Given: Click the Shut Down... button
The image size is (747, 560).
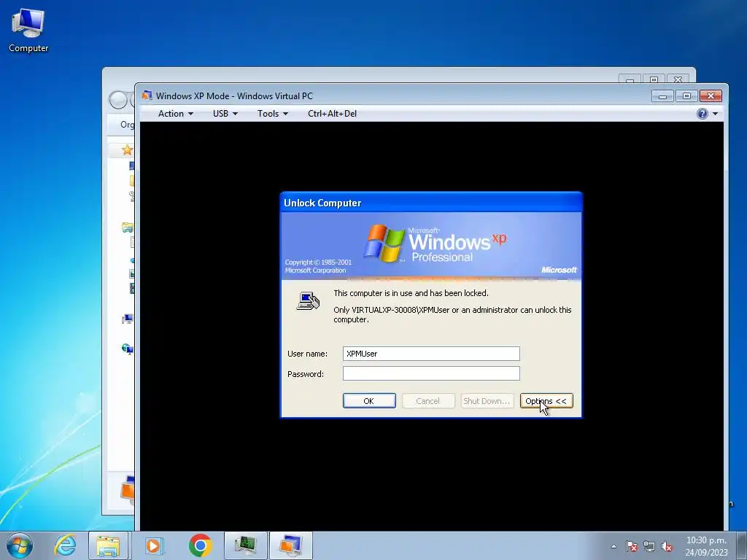Looking at the screenshot, I should [x=487, y=401].
